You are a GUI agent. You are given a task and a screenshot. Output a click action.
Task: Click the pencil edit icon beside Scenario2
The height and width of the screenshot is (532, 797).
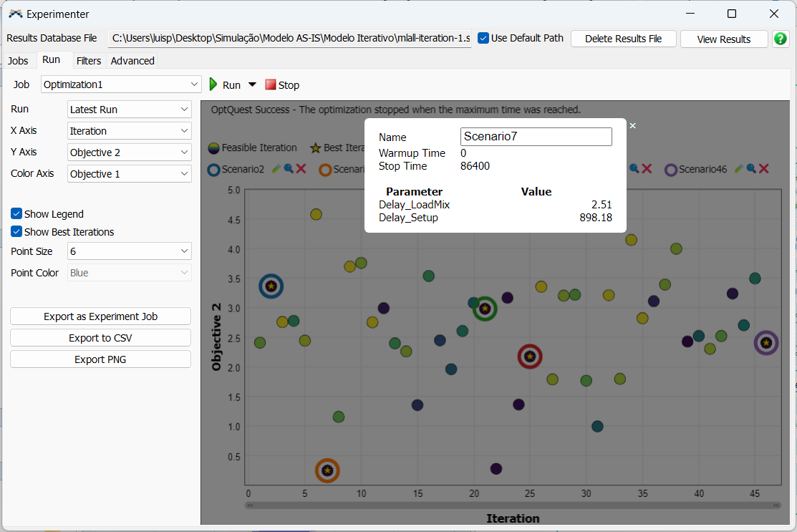coord(276,169)
